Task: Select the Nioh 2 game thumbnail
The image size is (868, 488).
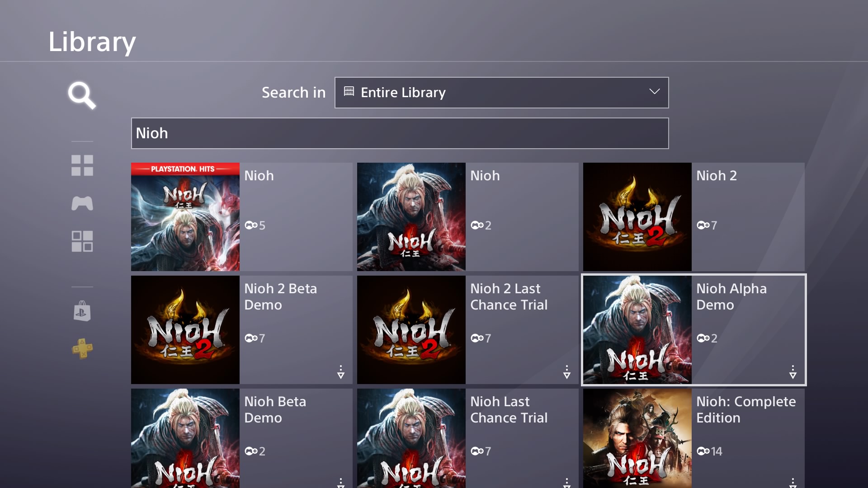Action: pyautogui.click(x=637, y=217)
